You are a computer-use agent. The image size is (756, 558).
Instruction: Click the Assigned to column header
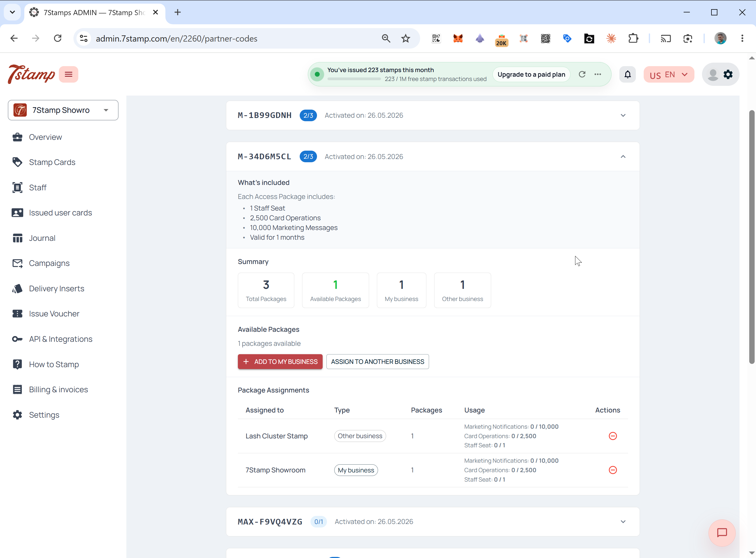coord(265,410)
